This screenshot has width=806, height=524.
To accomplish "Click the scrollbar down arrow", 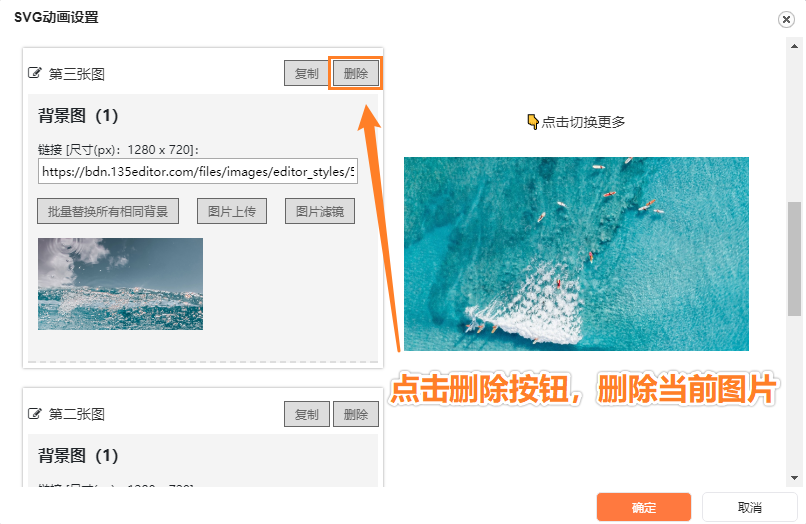I will (x=794, y=478).
